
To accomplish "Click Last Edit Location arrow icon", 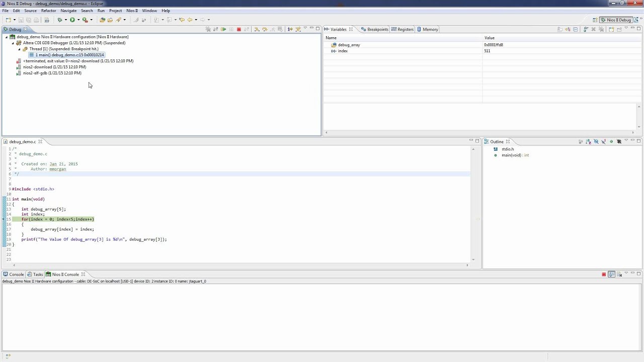I will coord(182,20).
